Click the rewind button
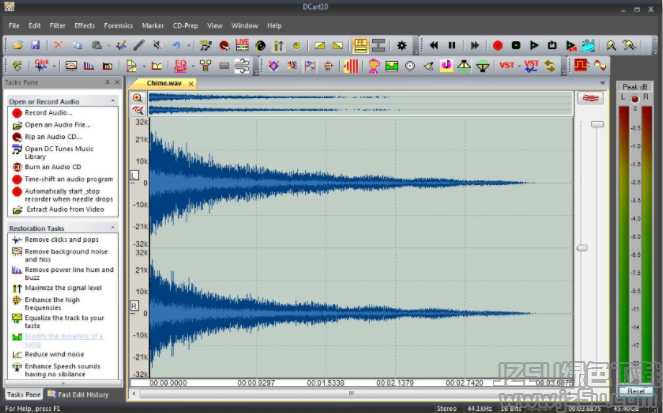Image resolution: width=663 pixels, height=413 pixels. pos(434,45)
